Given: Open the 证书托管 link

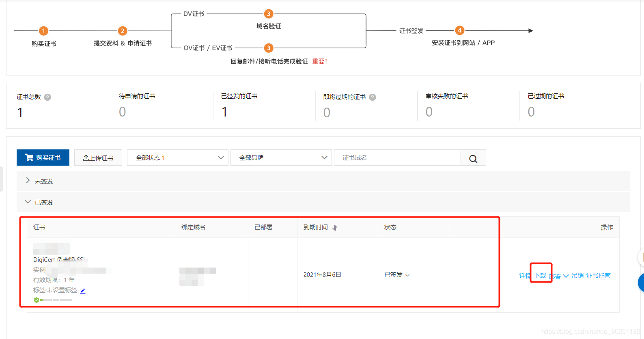Looking at the screenshot, I should [598, 275].
